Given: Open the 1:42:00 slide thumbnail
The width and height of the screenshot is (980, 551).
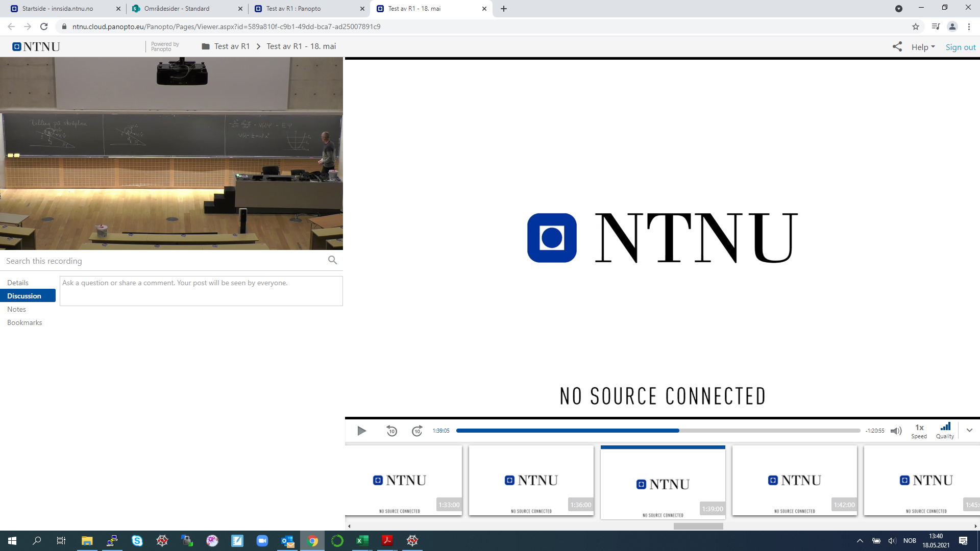Looking at the screenshot, I should [795, 481].
